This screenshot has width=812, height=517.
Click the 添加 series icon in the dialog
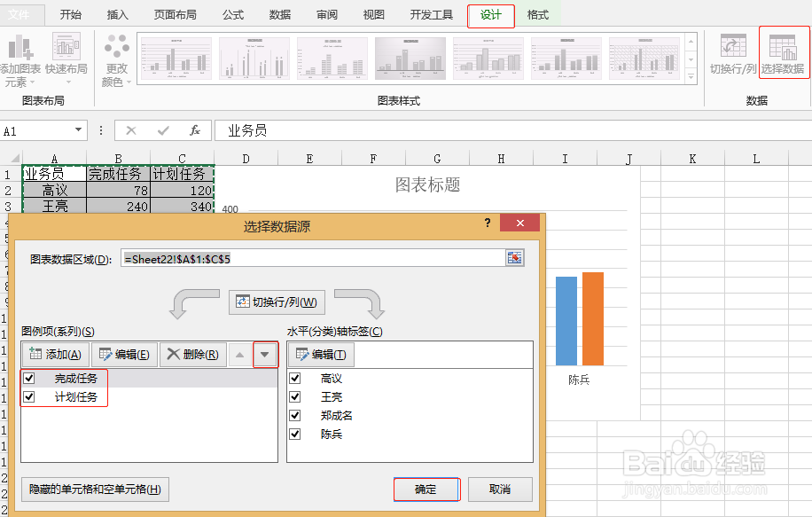click(51, 354)
